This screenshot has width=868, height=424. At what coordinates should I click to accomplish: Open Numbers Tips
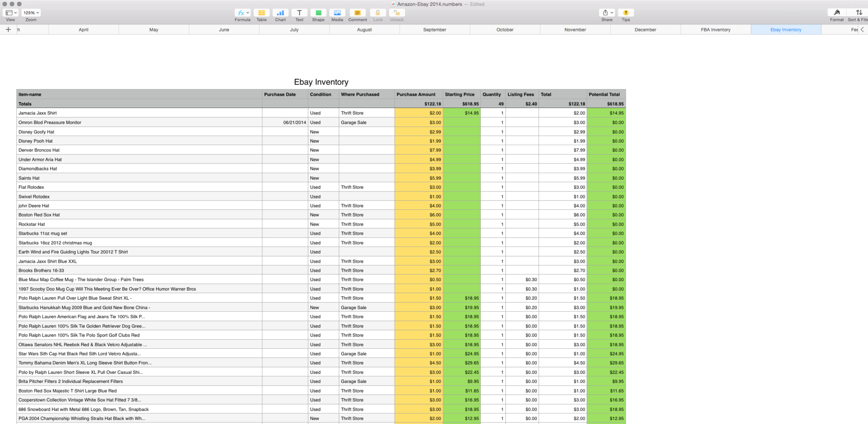click(x=626, y=13)
